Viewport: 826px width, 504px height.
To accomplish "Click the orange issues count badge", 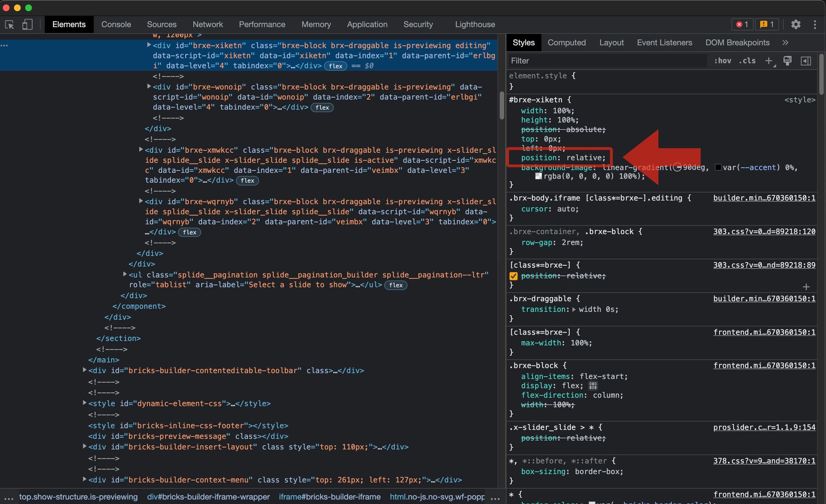I will (x=767, y=25).
